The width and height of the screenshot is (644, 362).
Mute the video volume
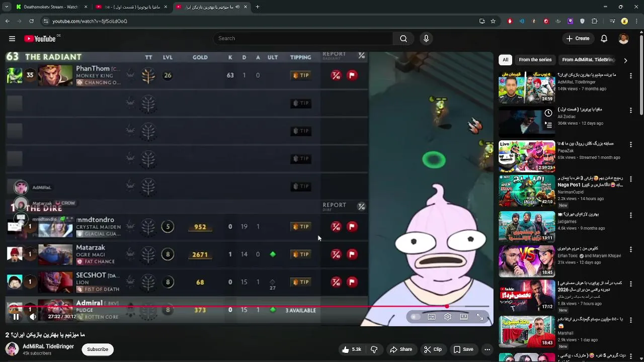click(x=33, y=317)
